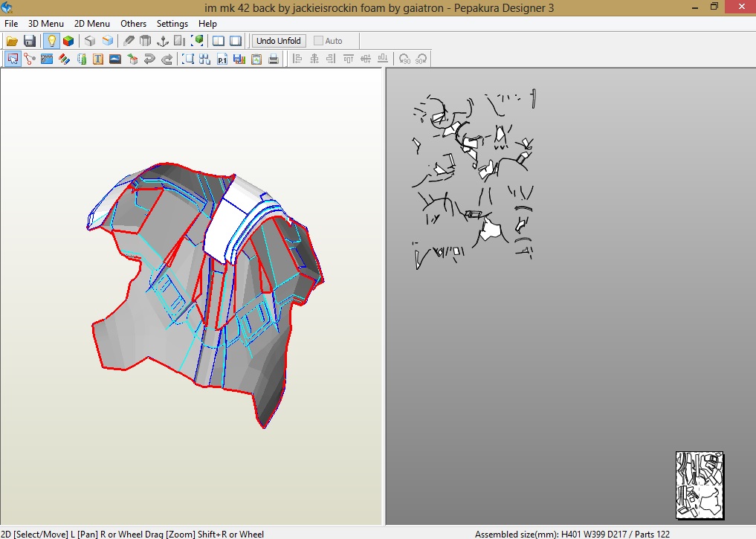This screenshot has height=539, width=756.
Task: Click the page thumbnail in 2D pane corner
Action: 700,485
